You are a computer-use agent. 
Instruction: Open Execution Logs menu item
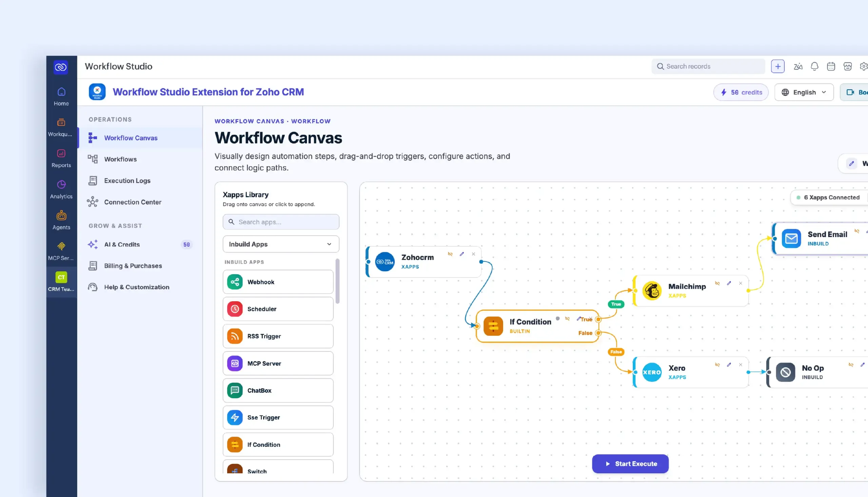140,180
